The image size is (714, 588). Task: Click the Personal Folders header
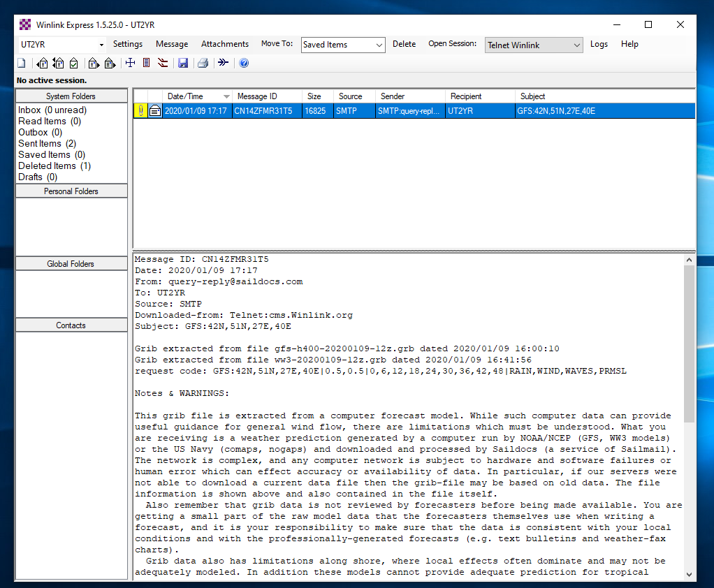pyautogui.click(x=71, y=191)
